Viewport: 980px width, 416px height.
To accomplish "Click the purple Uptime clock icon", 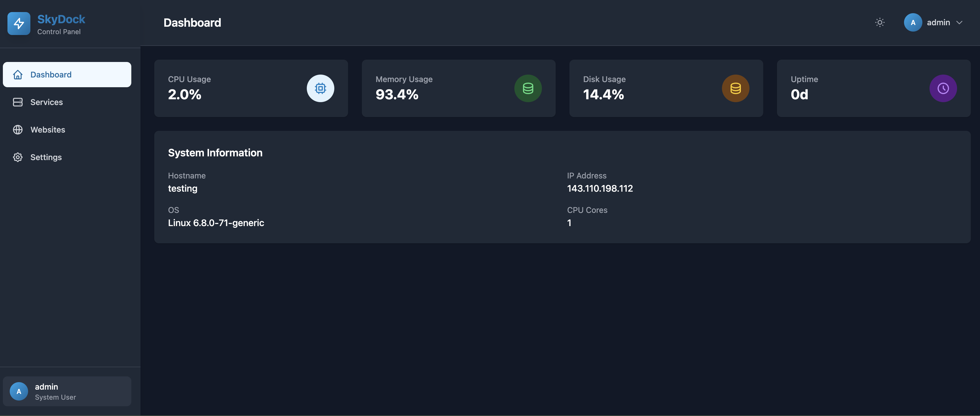I will point(943,88).
